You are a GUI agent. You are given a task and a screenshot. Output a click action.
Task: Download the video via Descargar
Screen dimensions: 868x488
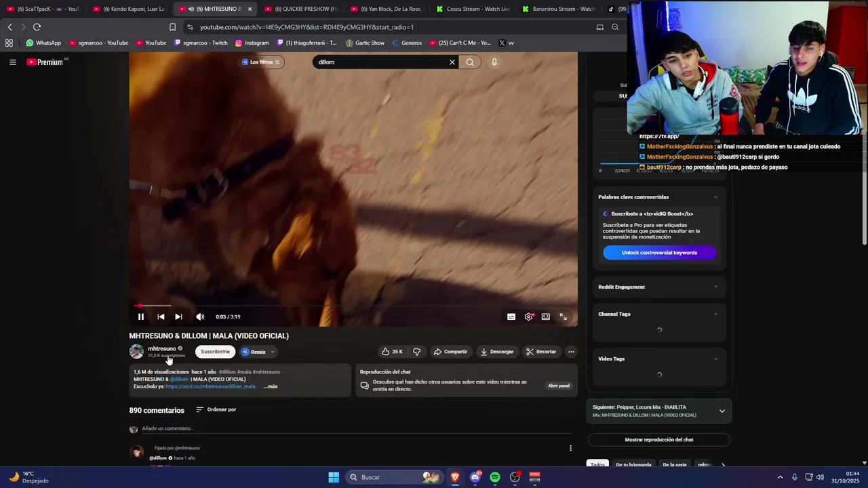click(x=497, y=352)
